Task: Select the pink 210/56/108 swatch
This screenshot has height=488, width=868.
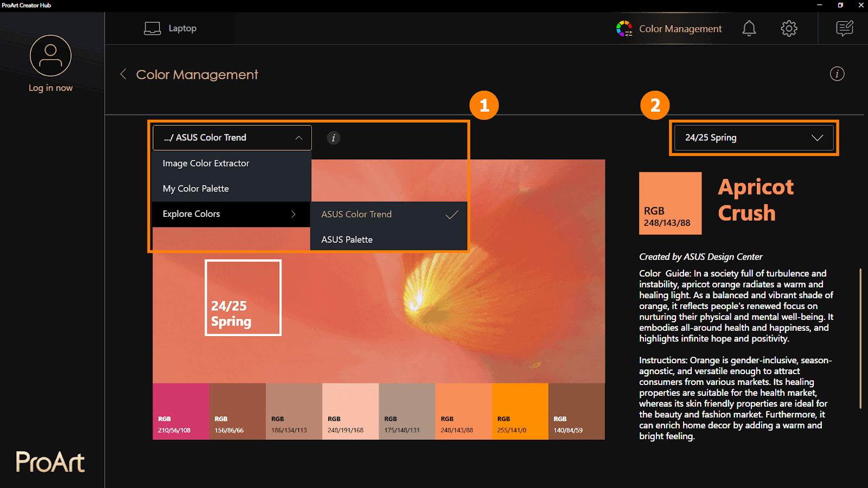Action: [181, 412]
